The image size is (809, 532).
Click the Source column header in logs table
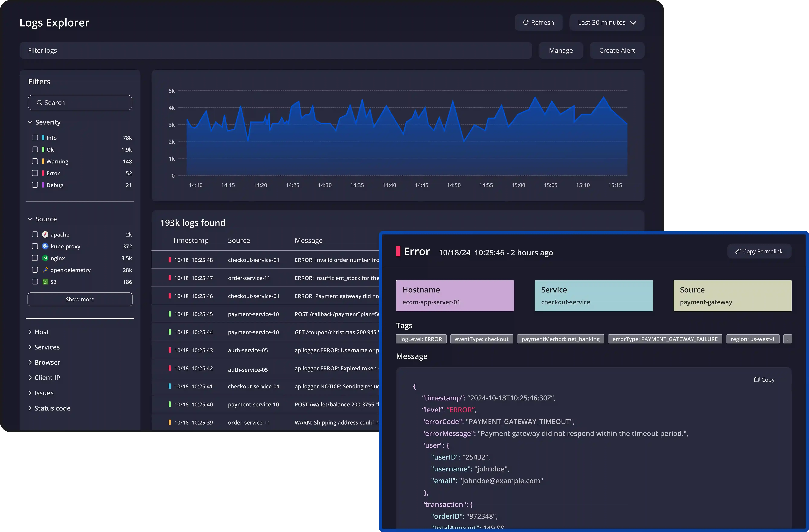[x=239, y=241]
